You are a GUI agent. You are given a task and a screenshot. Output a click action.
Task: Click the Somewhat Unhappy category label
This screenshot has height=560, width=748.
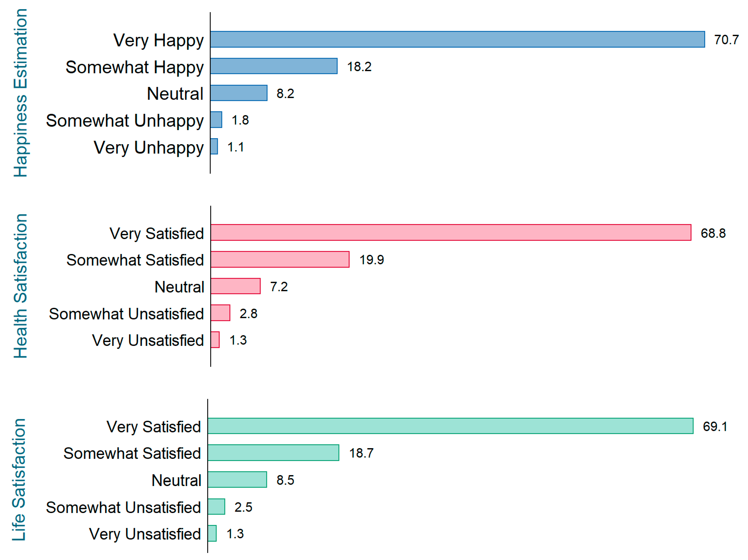[x=125, y=121]
